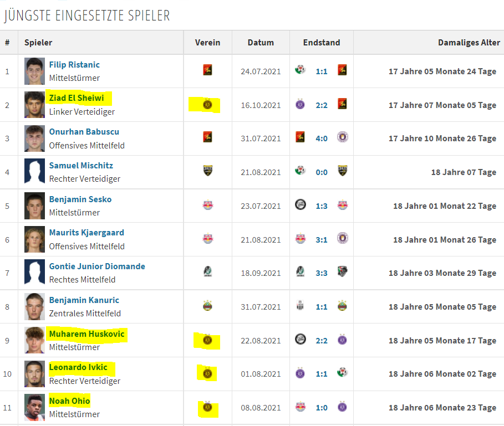Viewport: 504px width, 426px height.
Task: Click the highlighted club crest beside Ziad El Sheiwi
Action: [x=207, y=104]
